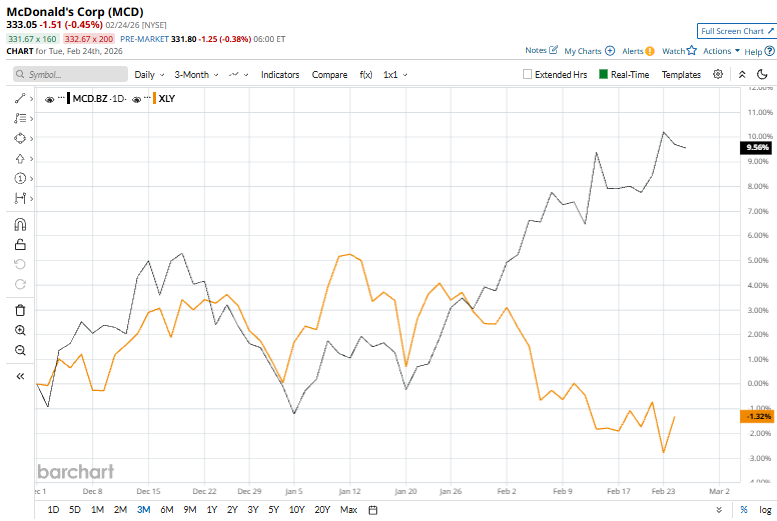Select the line drawing tool
Screen dimensions: 777x521
click(20, 99)
